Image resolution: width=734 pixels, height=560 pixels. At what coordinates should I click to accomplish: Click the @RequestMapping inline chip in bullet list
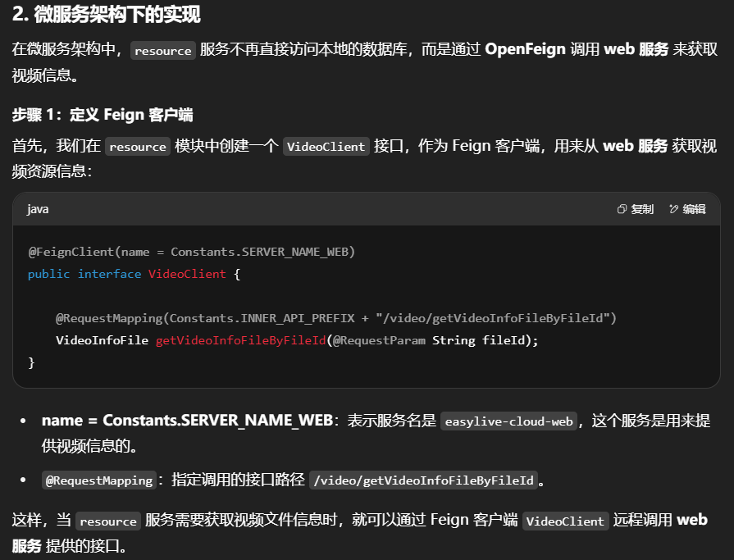tap(98, 480)
